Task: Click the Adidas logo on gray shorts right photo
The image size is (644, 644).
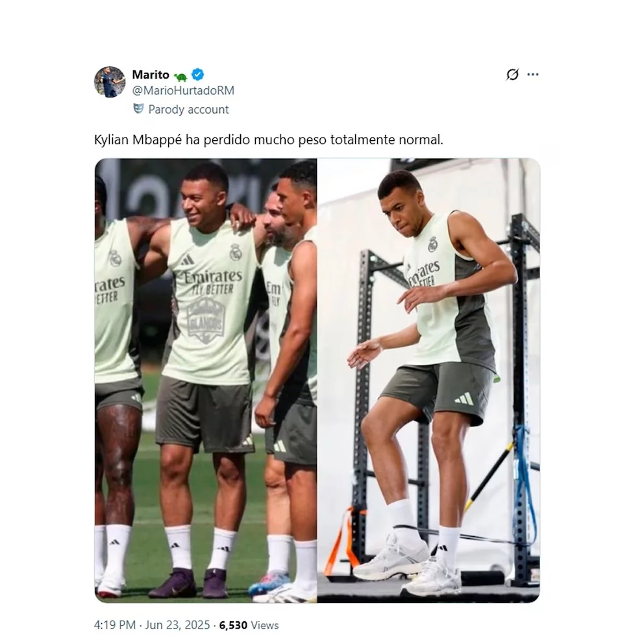Action: pyautogui.click(x=464, y=399)
